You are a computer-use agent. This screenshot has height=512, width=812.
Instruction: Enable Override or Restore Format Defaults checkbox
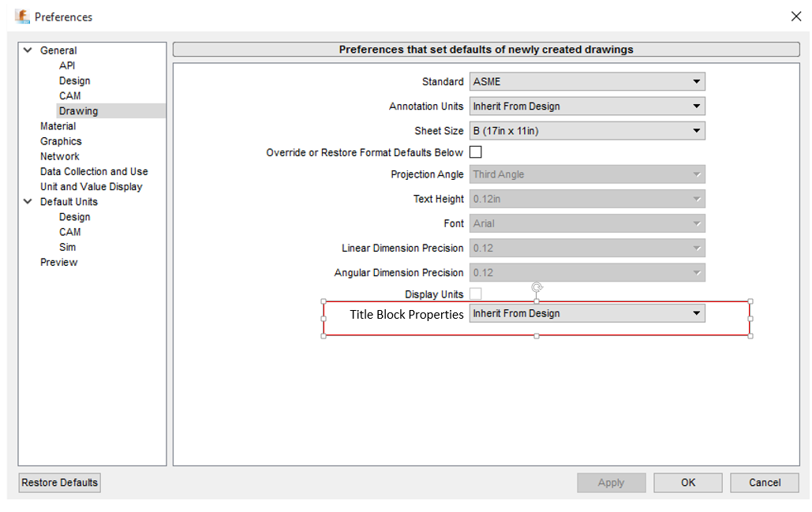pos(475,152)
